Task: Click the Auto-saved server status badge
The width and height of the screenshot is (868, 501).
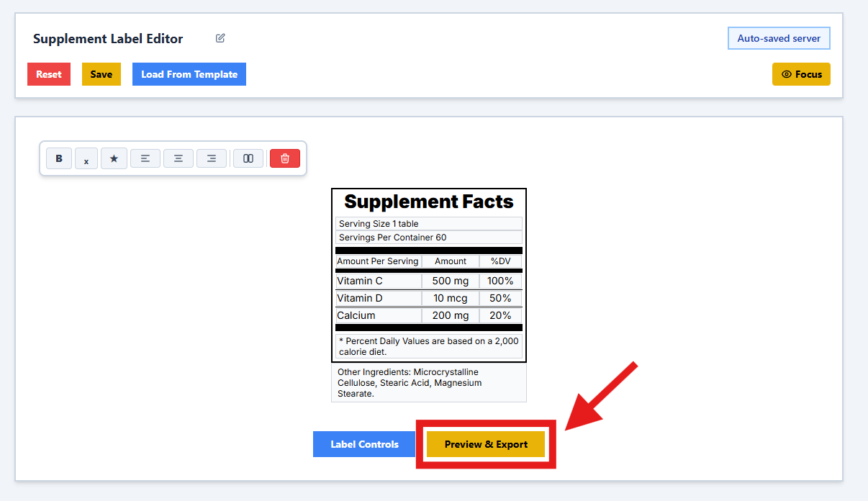Action: click(779, 38)
